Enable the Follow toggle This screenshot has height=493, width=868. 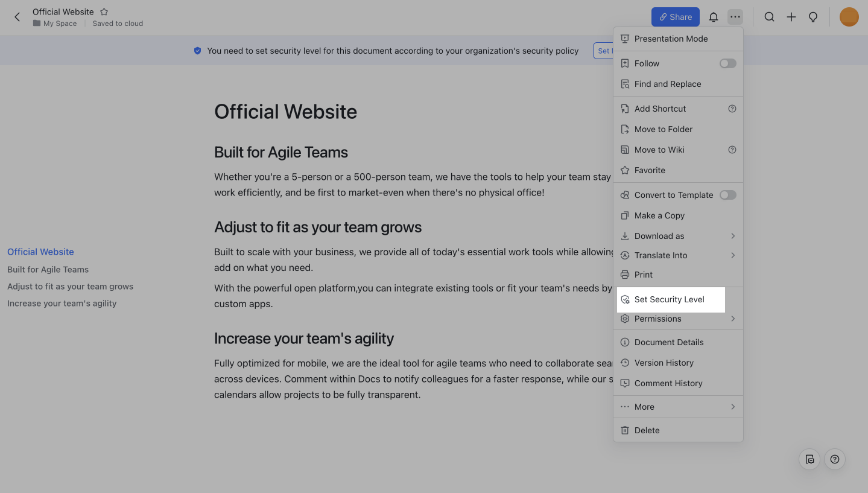[x=727, y=63]
